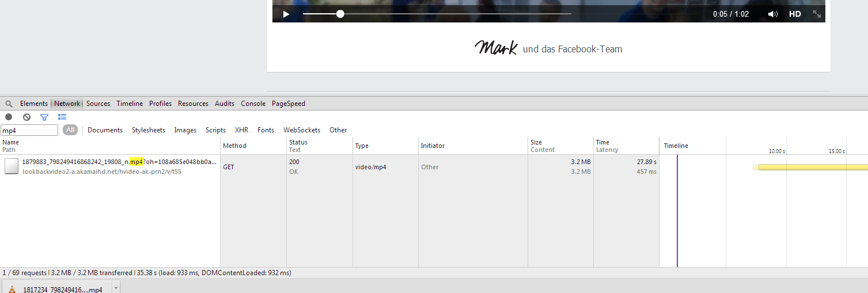
Task: Switch video player to fullscreen
Action: pyautogui.click(x=817, y=14)
